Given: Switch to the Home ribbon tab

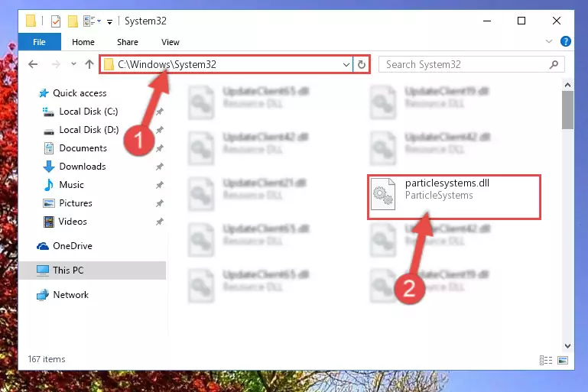Looking at the screenshot, I should click(x=83, y=42).
